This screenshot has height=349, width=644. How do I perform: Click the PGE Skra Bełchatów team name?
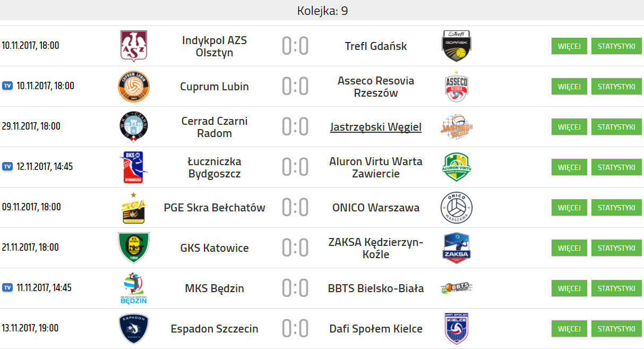tap(214, 208)
